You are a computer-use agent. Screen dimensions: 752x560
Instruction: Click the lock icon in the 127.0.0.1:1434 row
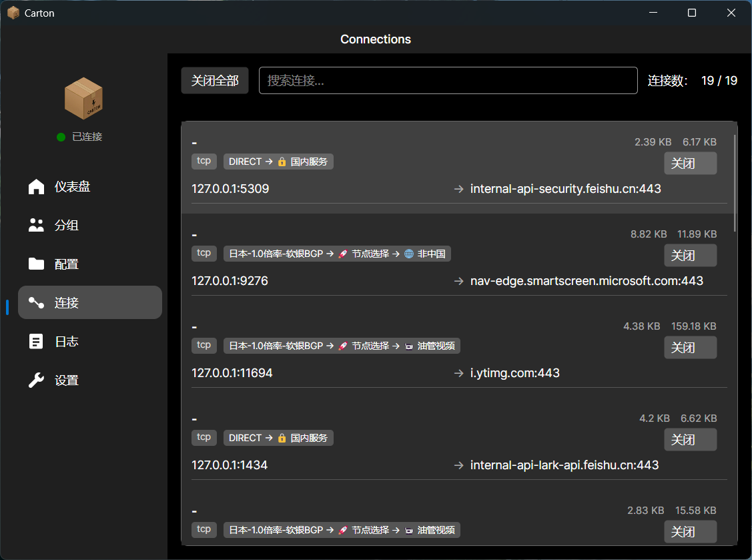point(282,438)
